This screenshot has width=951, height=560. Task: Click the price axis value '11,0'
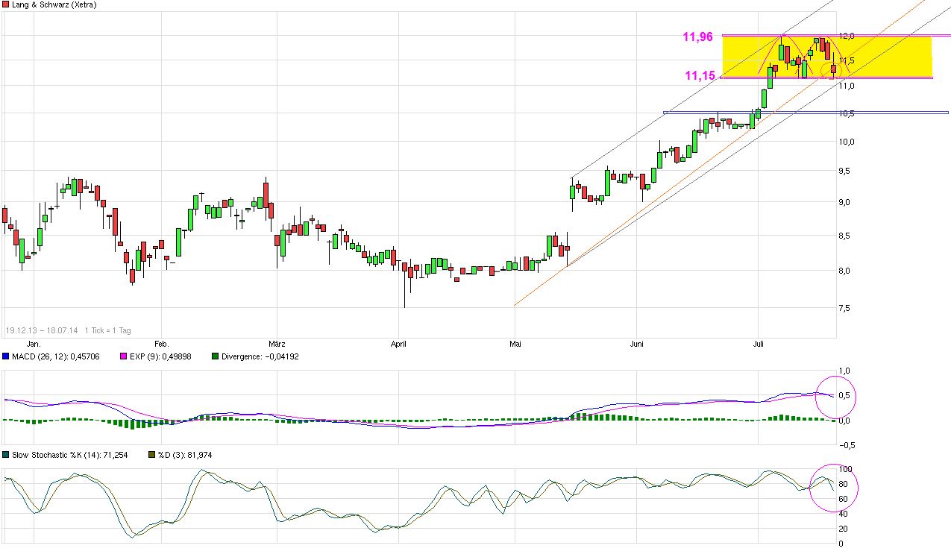pyautogui.click(x=846, y=86)
